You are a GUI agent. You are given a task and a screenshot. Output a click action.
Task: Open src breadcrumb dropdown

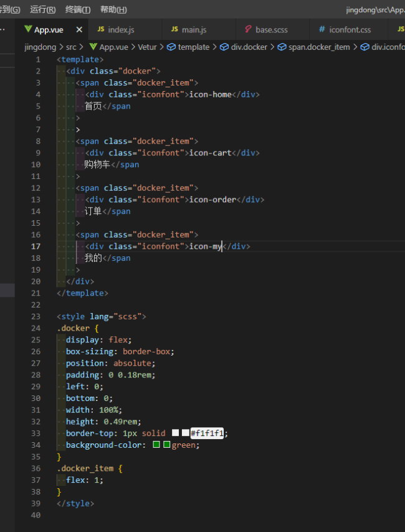point(71,47)
